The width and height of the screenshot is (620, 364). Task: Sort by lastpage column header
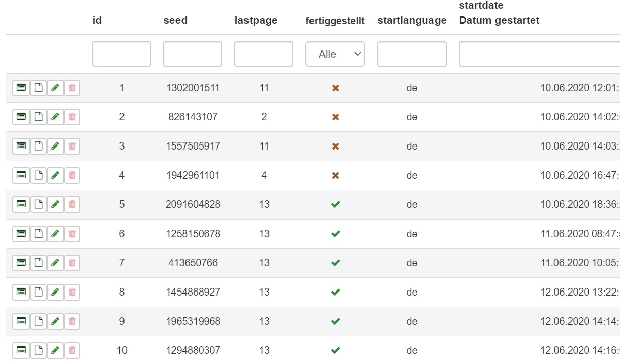tap(256, 21)
